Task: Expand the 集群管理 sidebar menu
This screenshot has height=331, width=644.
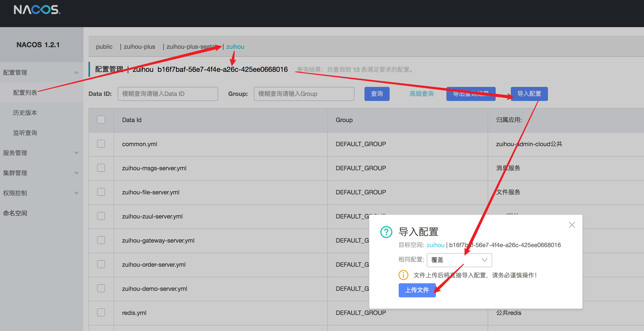Action: [41, 173]
